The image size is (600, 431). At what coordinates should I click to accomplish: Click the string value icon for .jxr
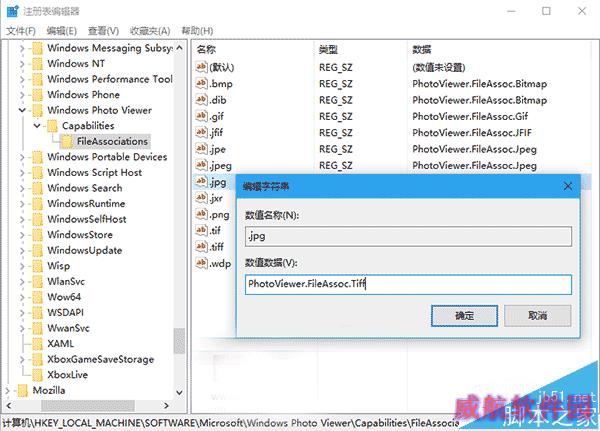(201, 198)
